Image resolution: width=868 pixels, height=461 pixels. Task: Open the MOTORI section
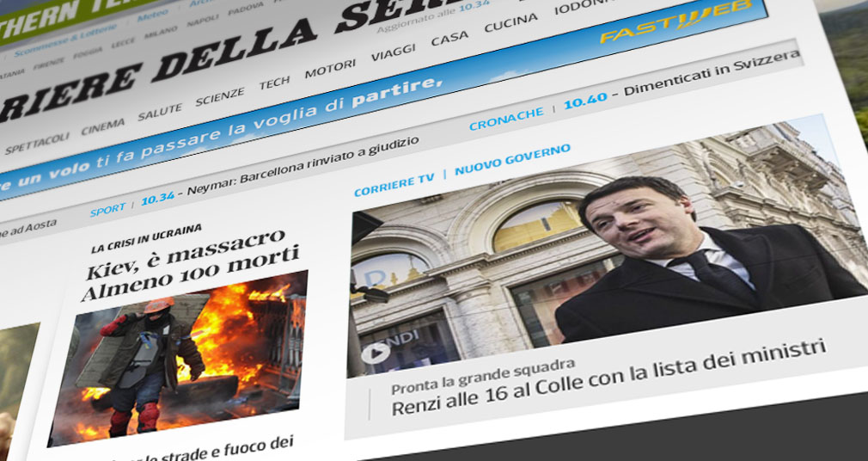point(331,68)
